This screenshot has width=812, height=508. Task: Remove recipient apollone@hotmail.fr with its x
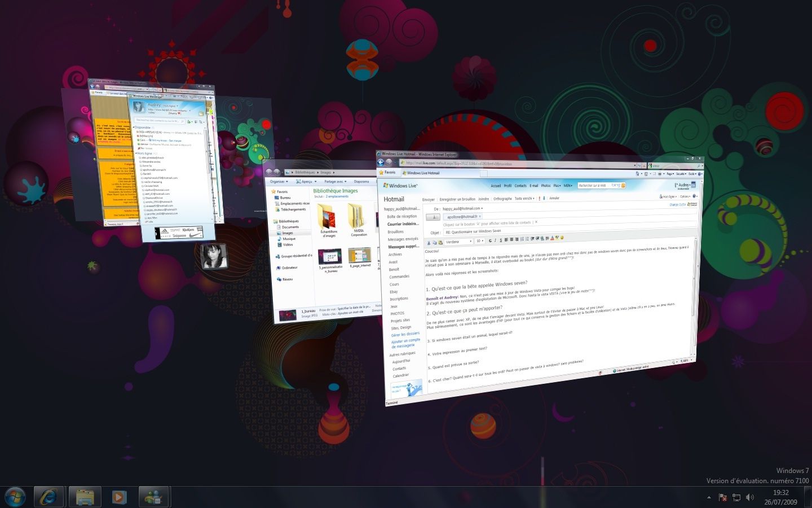(480, 216)
